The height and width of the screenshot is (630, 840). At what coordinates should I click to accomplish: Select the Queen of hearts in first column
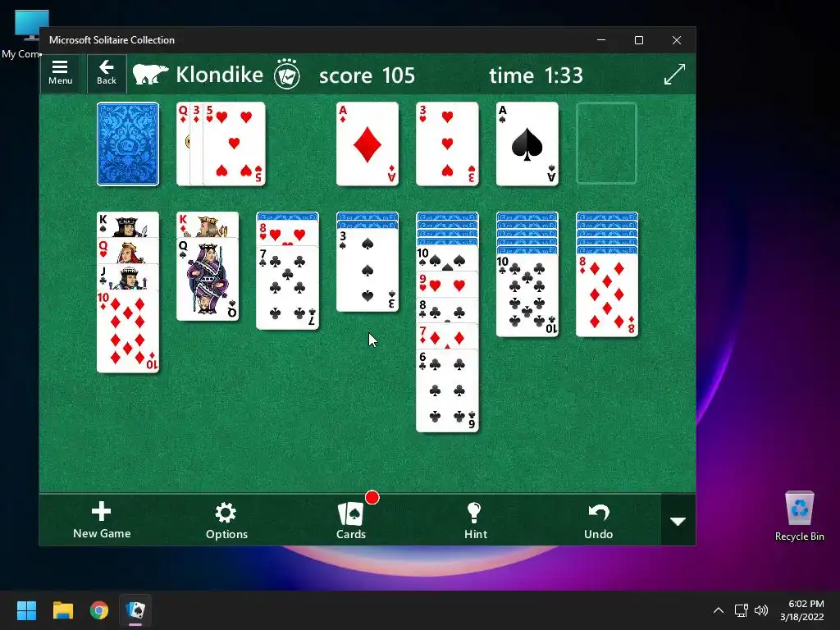(127, 251)
